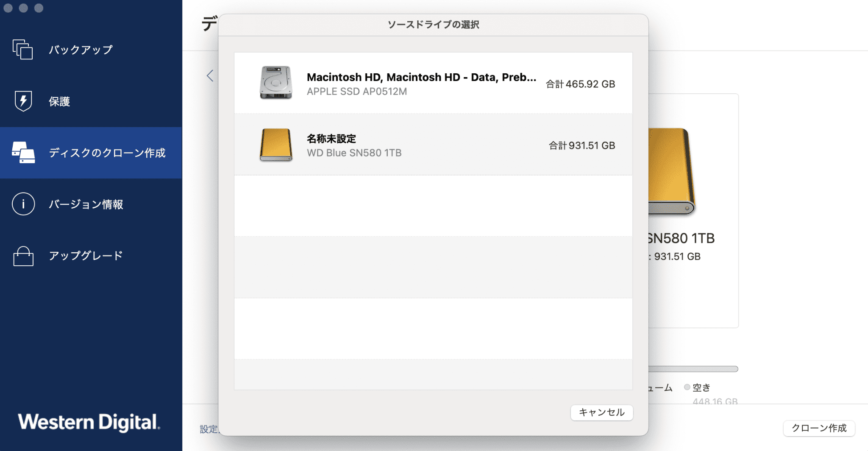Click the SN580 1TB drive name behind dialog
The image size is (868, 451).
coord(682,238)
